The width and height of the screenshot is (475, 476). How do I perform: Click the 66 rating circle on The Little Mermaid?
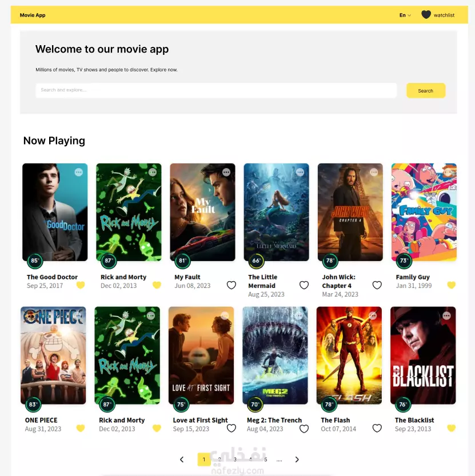pyautogui.click(x=256, y=261)
